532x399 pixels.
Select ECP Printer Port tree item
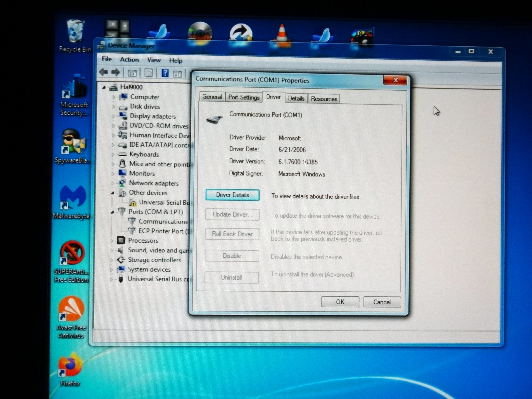click(164, 231)
